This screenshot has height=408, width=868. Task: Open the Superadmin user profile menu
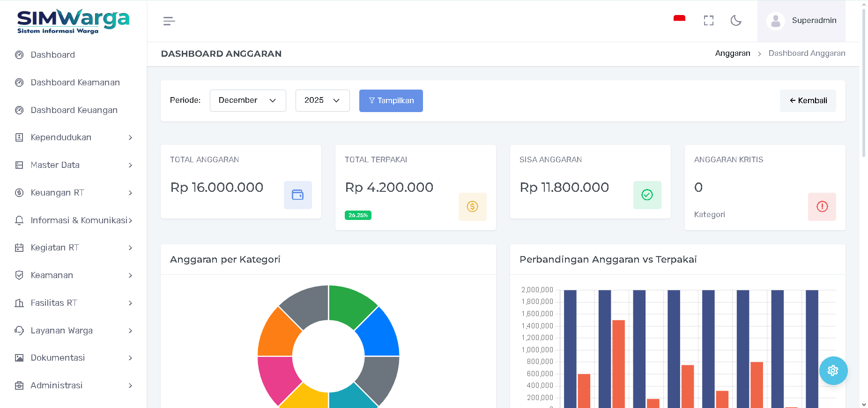pos(801,21)
